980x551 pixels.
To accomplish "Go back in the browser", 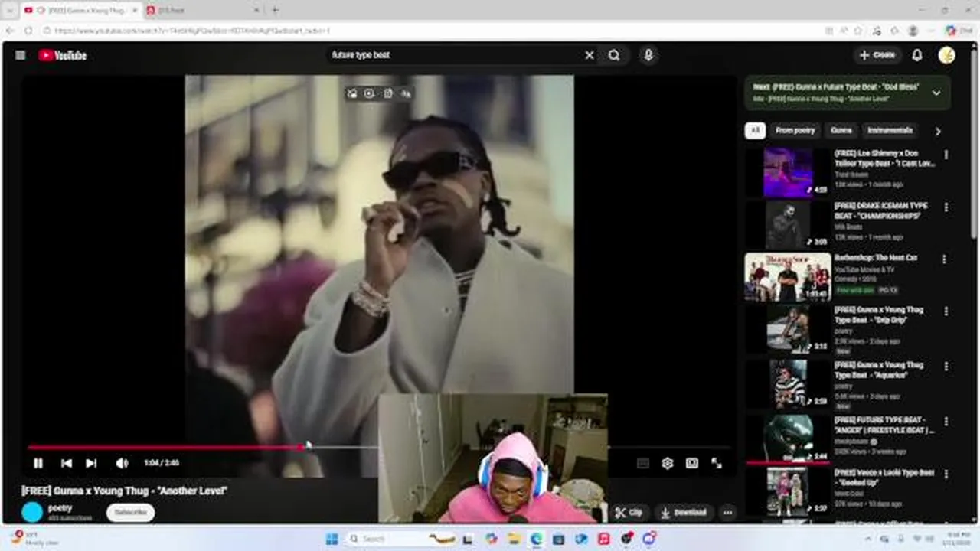I will point(10,31).
